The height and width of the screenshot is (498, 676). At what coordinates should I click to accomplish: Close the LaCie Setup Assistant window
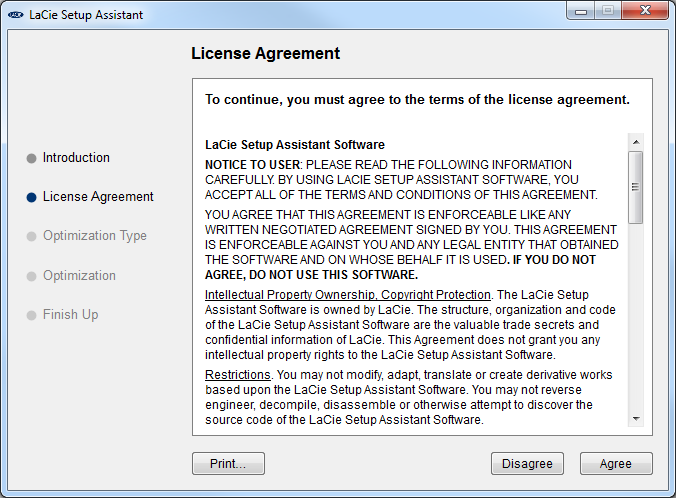pos(645,10)
